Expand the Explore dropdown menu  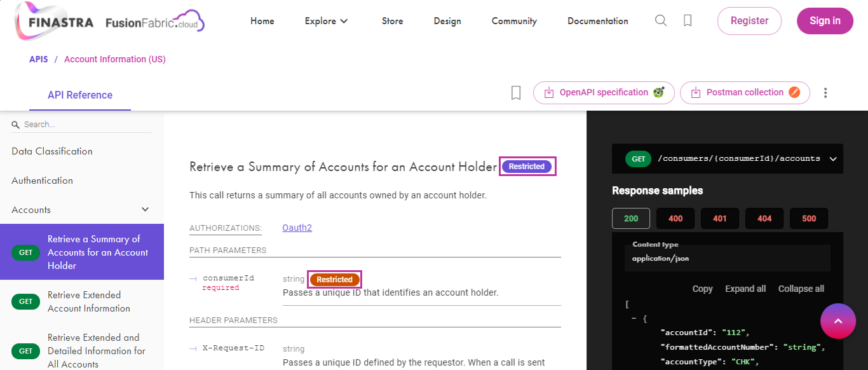(x=327, y=21)
